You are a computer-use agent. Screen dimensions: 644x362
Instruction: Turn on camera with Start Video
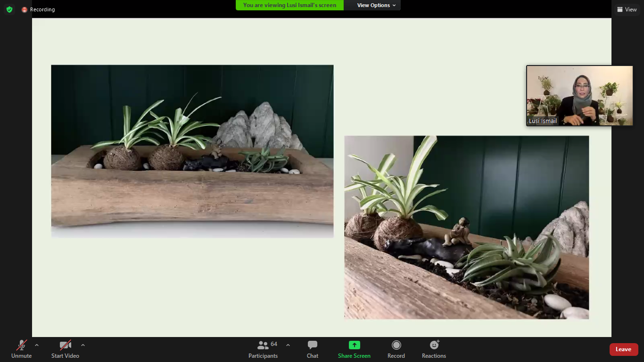tap(65, 349)
